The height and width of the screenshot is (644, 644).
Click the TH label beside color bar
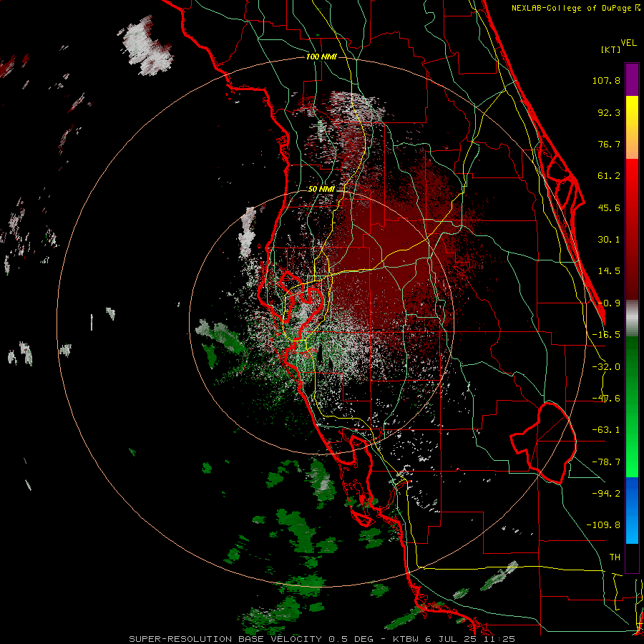(615, 557)
